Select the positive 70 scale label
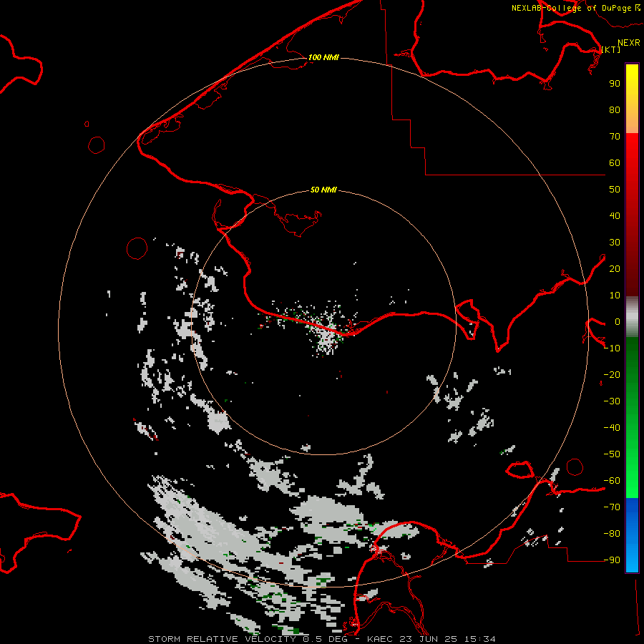 point(615,137)
